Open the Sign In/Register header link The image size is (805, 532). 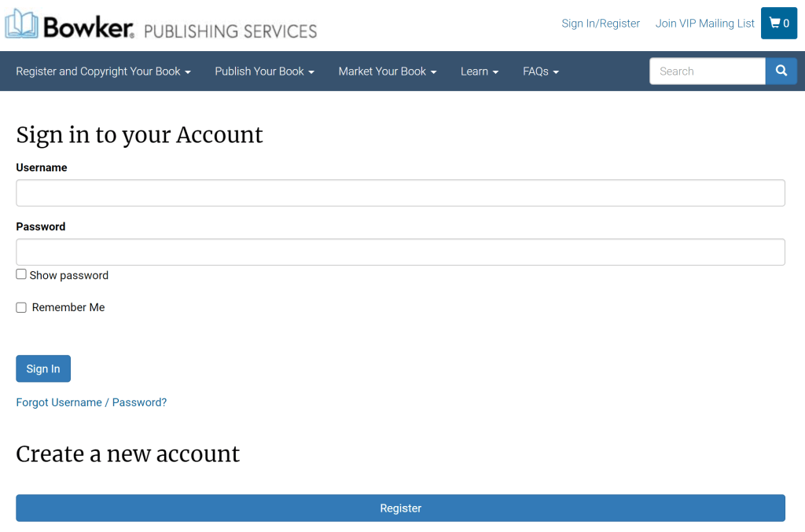tap(601, 24)
